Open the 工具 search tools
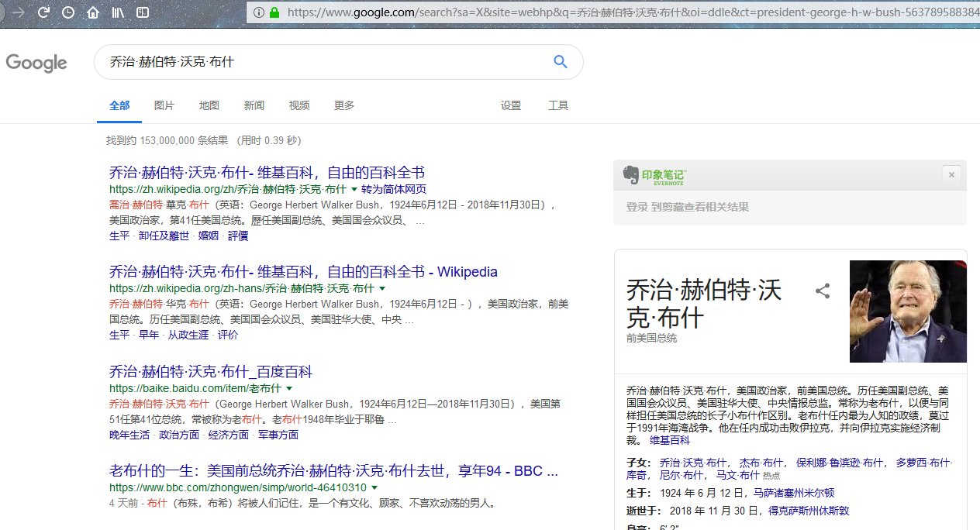This screenshot has height=530, width=980. coord(558,105)
